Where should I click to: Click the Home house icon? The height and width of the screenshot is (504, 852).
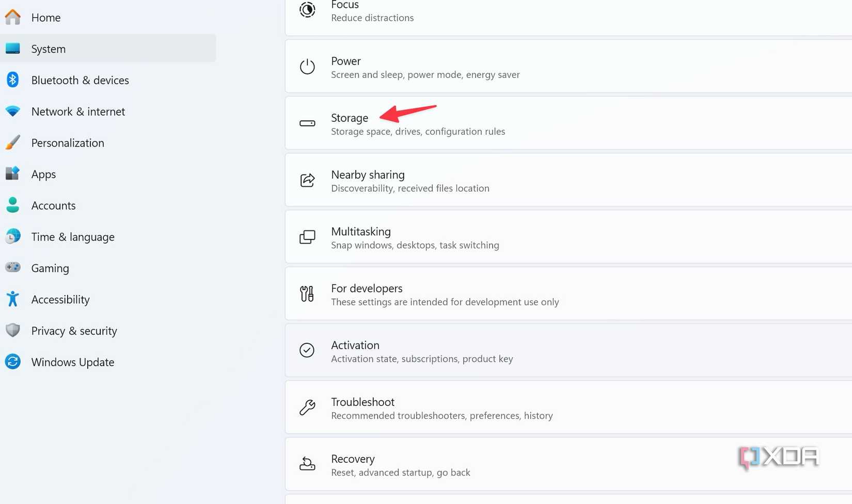[12, 17]
